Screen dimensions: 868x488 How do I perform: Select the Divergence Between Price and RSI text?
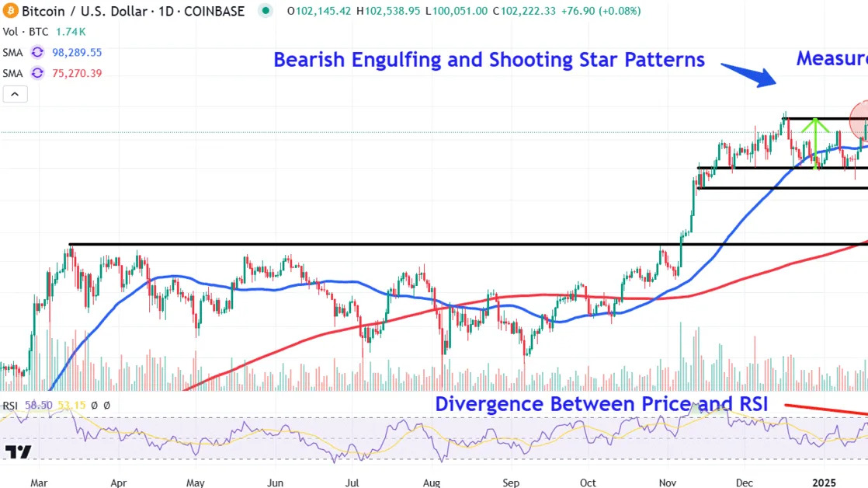(601, 404)
